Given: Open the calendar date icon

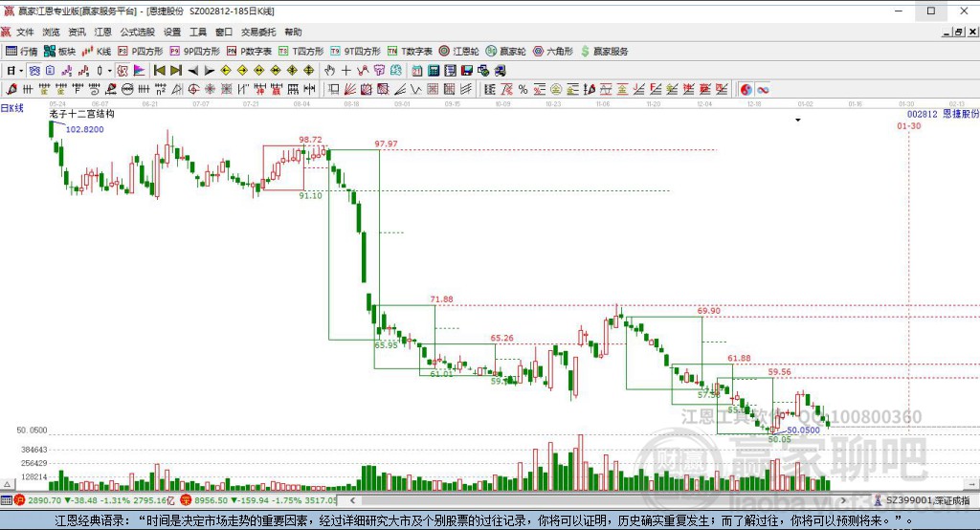Looking at the screenshot, I should coord(417,71).
